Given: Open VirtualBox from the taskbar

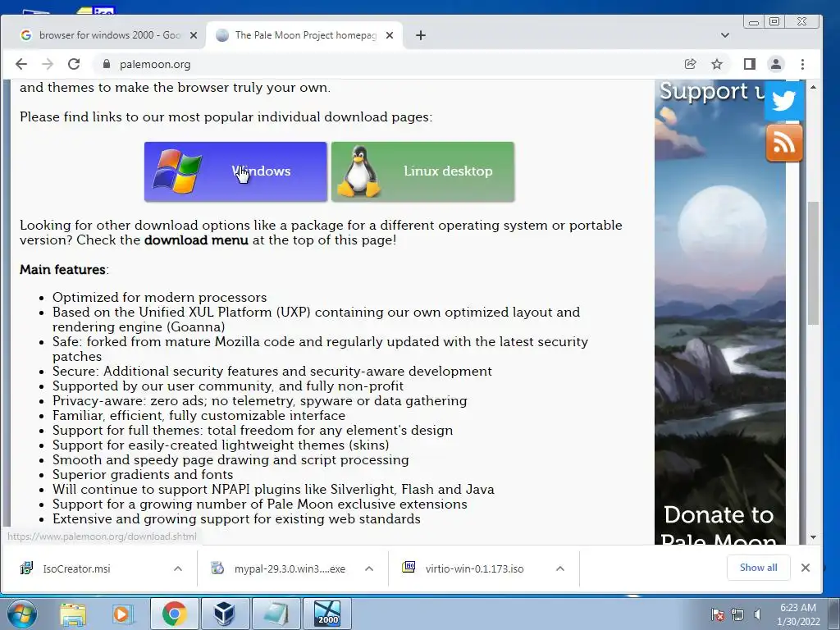Looking at the screenshot, I should [x=224, y=614].
